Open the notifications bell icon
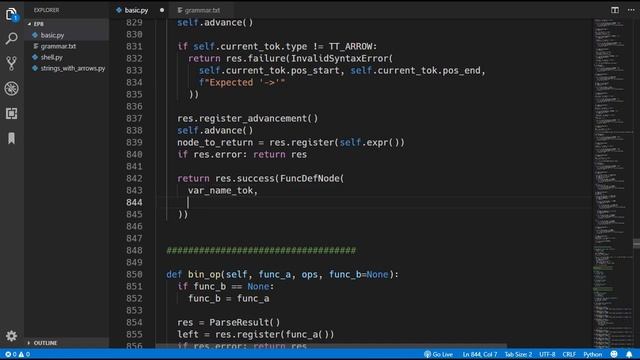Screen dimensions: 640x360 [629, 354]
